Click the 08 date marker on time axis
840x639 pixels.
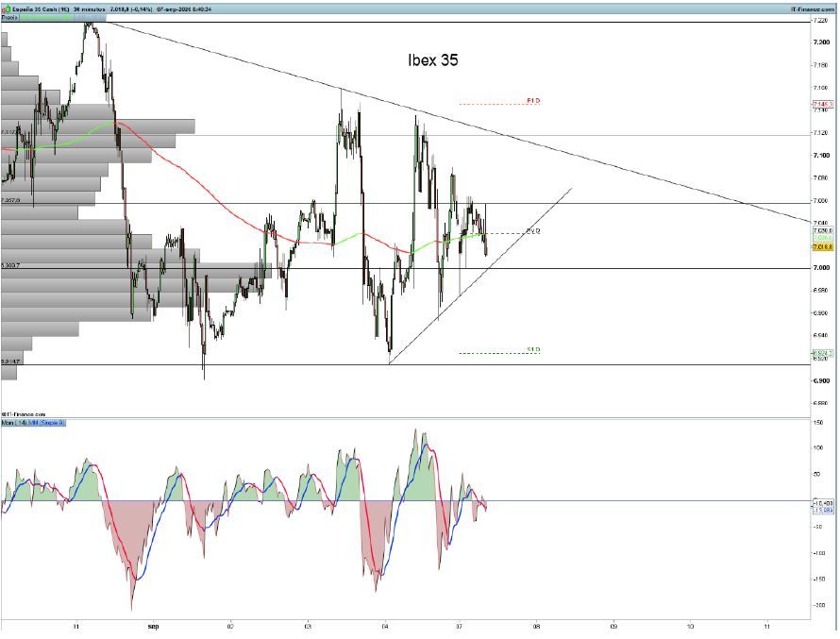[x=536, y=625]
